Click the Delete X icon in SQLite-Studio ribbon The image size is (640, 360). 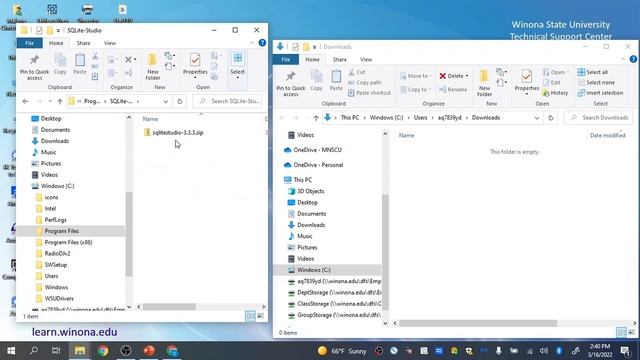(x=128, y=60)
